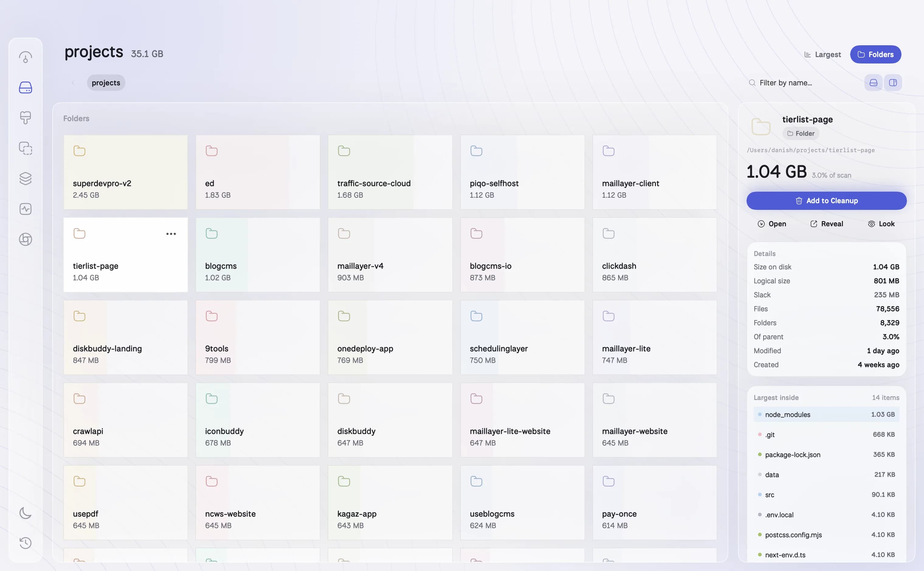
Task: Click iconbuddy folder icon
Action: click(x=212, y=399)
